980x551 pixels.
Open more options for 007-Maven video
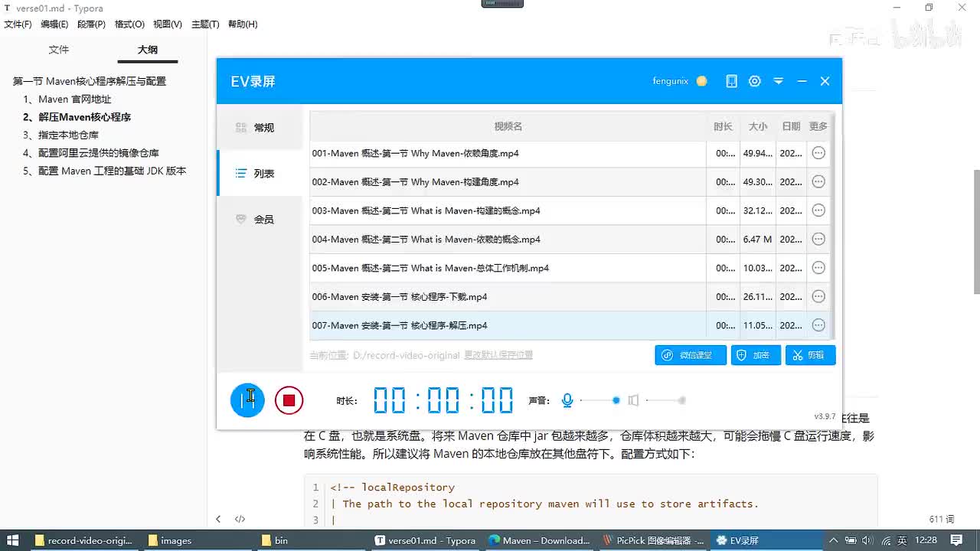(818, 325)
